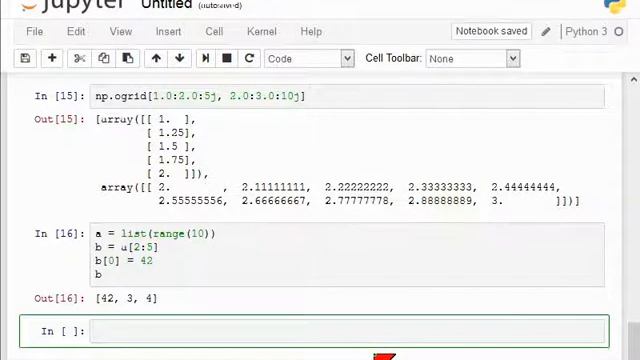640x360 pixels.
Task: Click the value 2.44444444 in Out[15]
Action: [523, 187]
